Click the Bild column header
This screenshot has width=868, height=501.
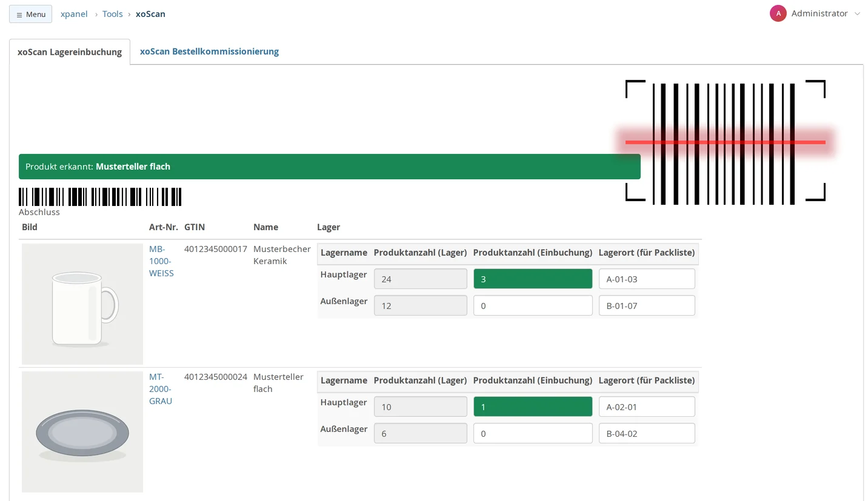(x=30, y=227)
